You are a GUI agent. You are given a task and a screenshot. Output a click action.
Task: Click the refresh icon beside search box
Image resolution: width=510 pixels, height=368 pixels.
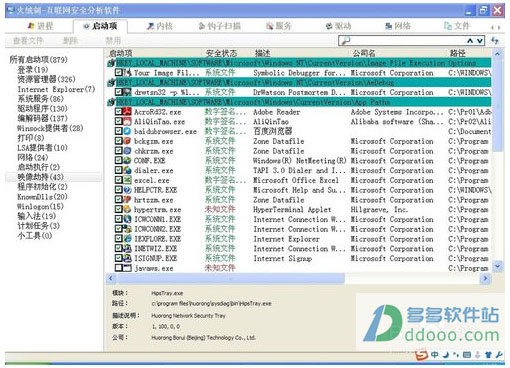tap(495, 41)
